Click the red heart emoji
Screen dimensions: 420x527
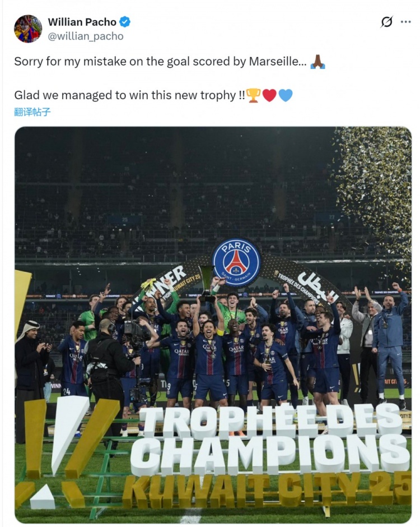pyautogui.click(x=269, y=95)
